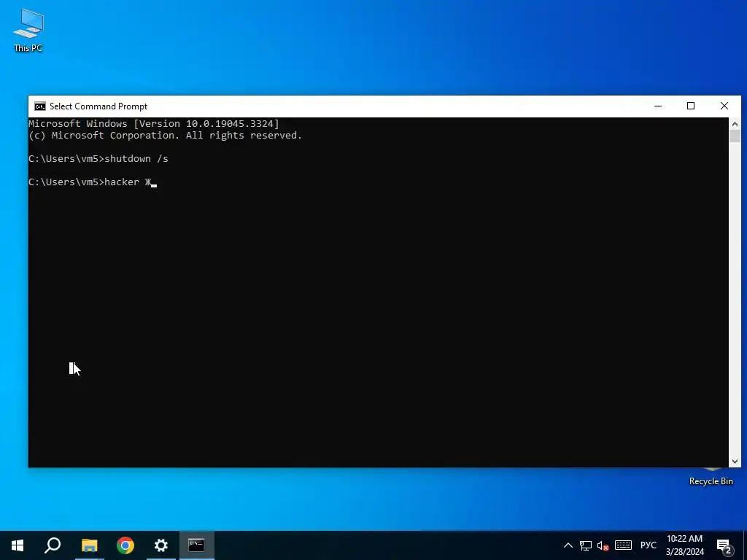Screen dimensions: 747x560
Task: Close the Command Prompt window
Action: click(724, 106)
